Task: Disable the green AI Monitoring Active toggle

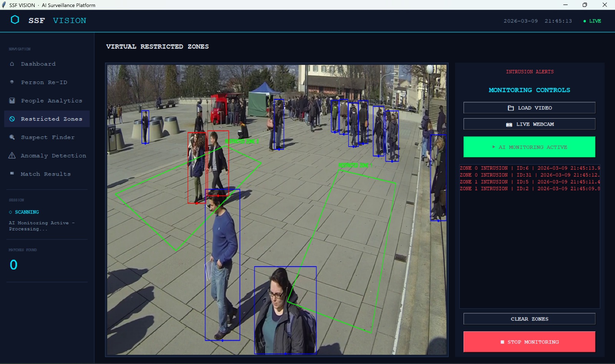Action: [529, 147]
